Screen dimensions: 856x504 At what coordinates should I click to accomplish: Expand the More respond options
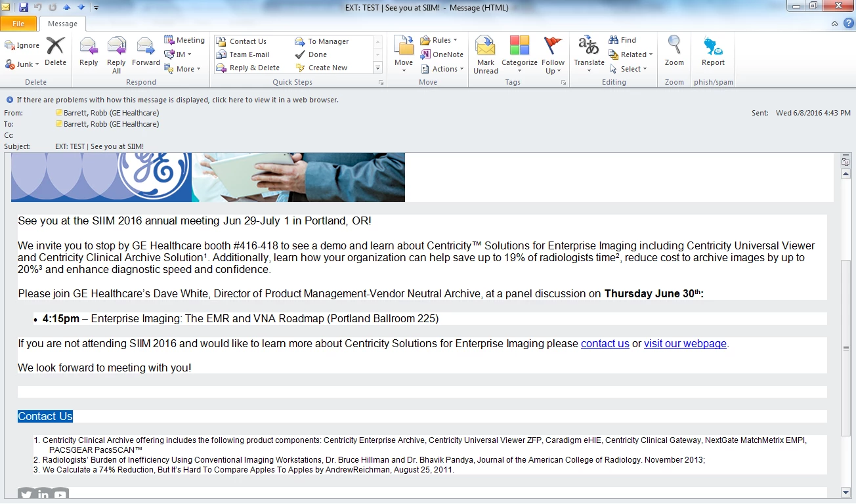click(182, 69)
